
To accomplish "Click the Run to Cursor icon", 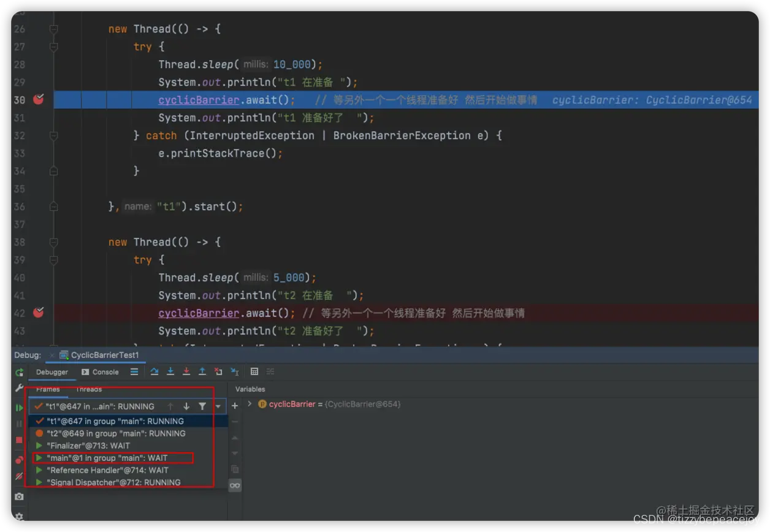I will pos(234,371).
